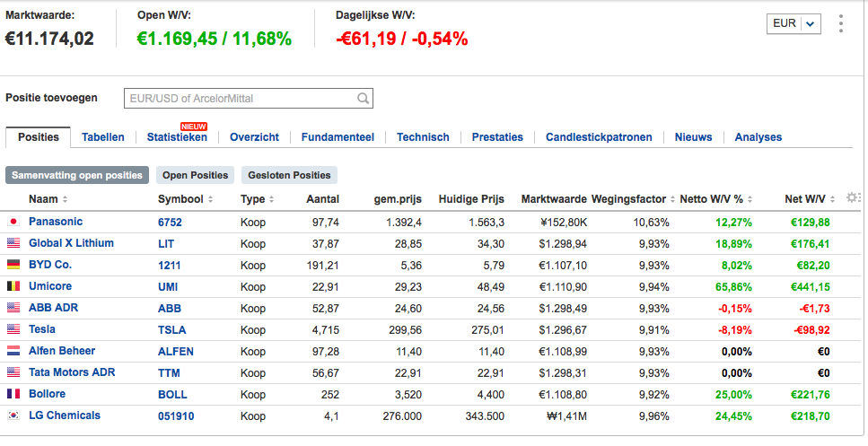Switch to the Analyses tab
Image resolution: width=868 pixels, height=446 pixels.
(758, 137)
